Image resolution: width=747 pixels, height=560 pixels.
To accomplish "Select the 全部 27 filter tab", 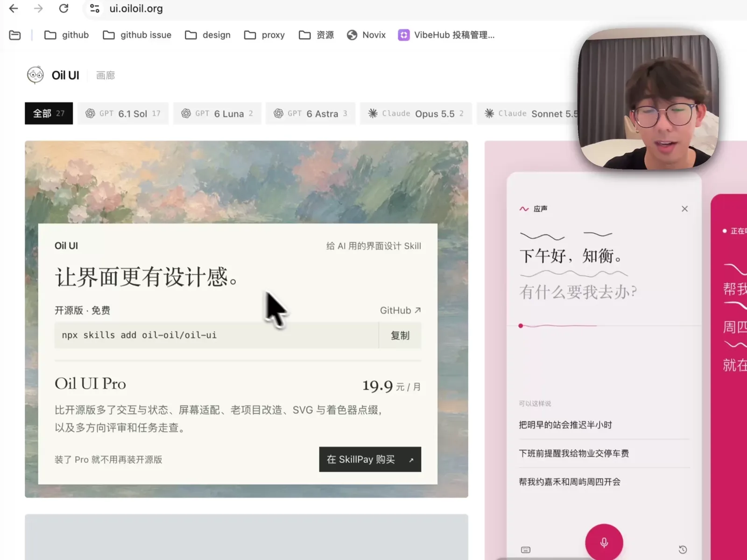I will (49, 113).
